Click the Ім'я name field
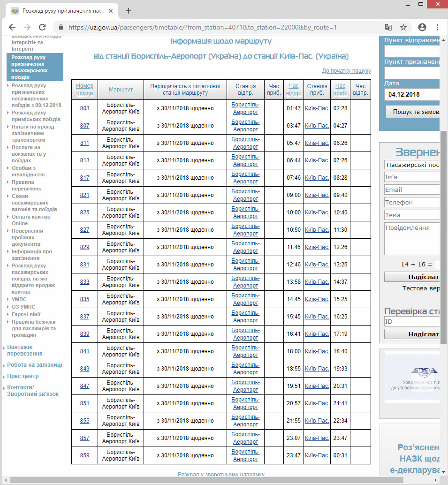 coord(412,177)
